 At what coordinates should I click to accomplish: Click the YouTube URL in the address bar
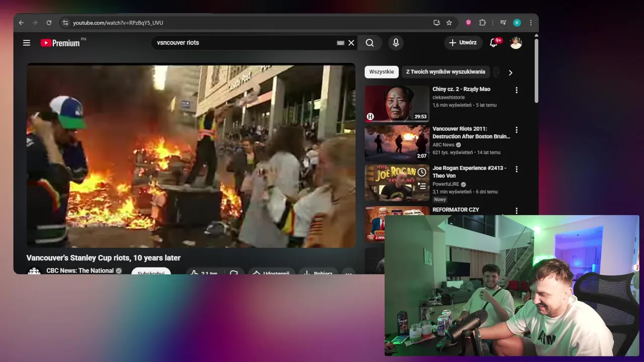point(118,23)
